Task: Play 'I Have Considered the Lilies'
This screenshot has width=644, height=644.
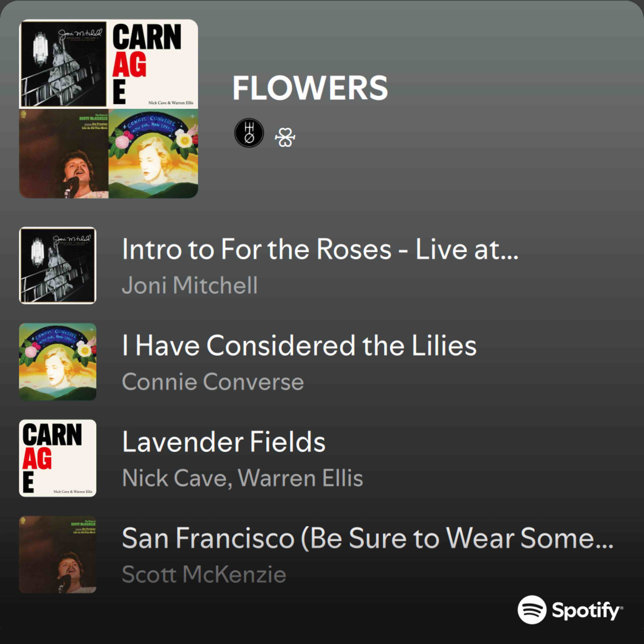Action: [x=299, y=345]
